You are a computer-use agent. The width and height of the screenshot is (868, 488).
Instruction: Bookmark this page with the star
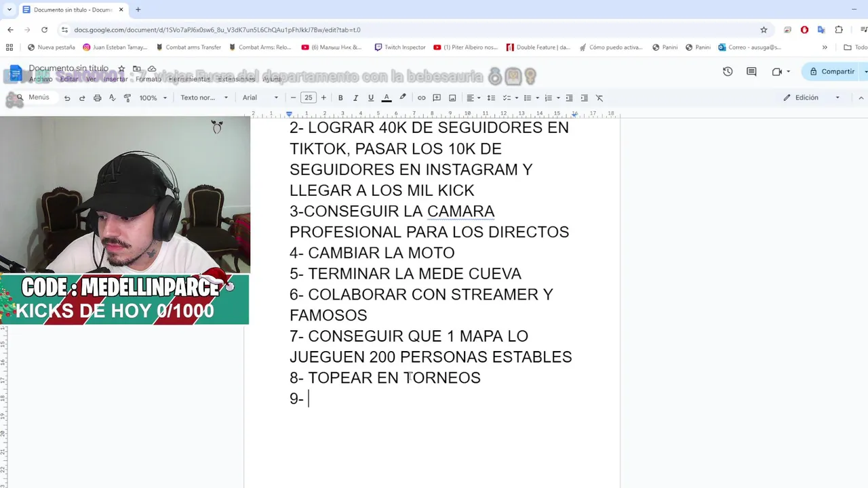(764, 30)
